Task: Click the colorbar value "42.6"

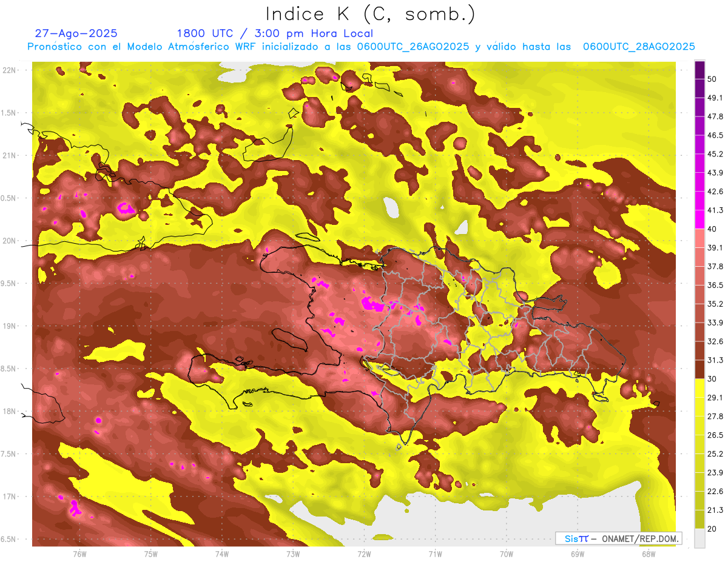Action: [x=715, y=192]
